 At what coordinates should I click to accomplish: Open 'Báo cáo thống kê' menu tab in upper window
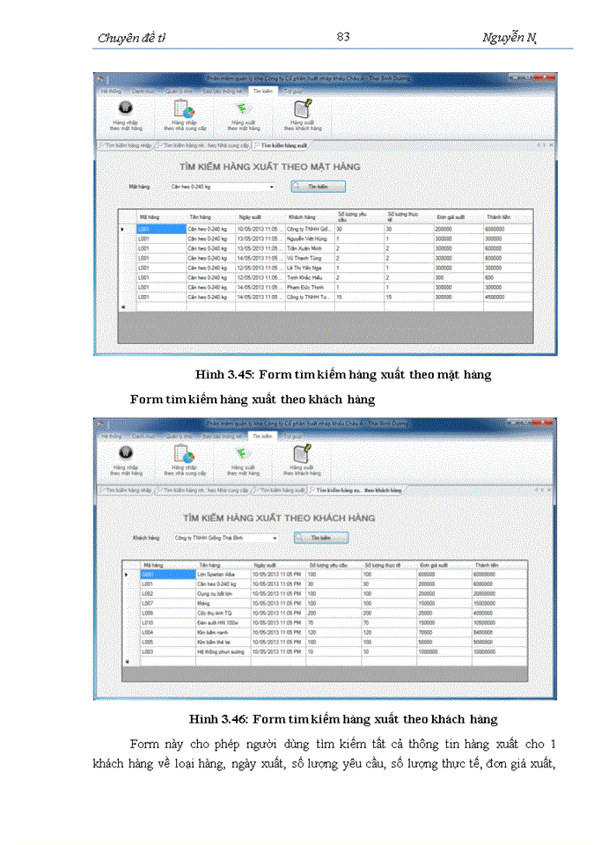223,92
